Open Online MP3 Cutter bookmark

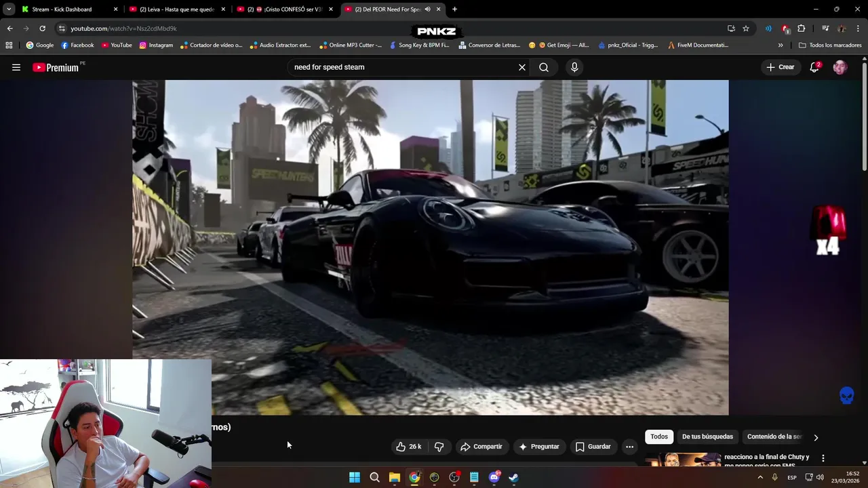pos(350,45)
